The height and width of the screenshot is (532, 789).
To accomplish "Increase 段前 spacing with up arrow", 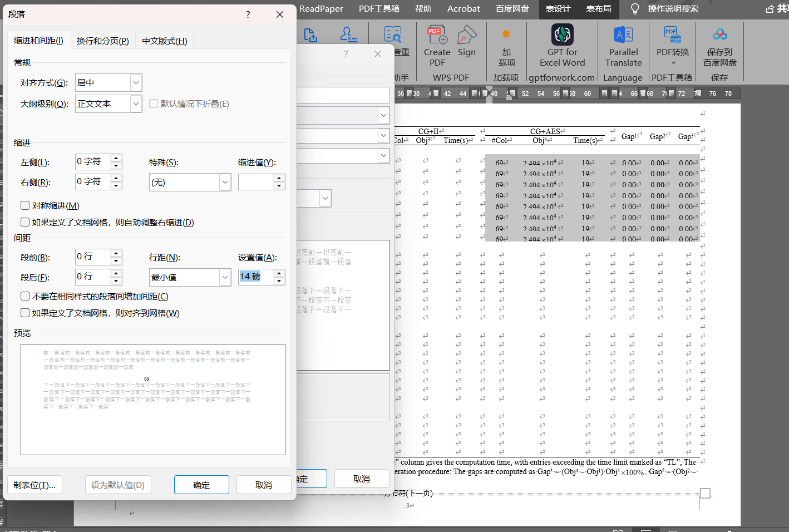I will pos(116,253).
